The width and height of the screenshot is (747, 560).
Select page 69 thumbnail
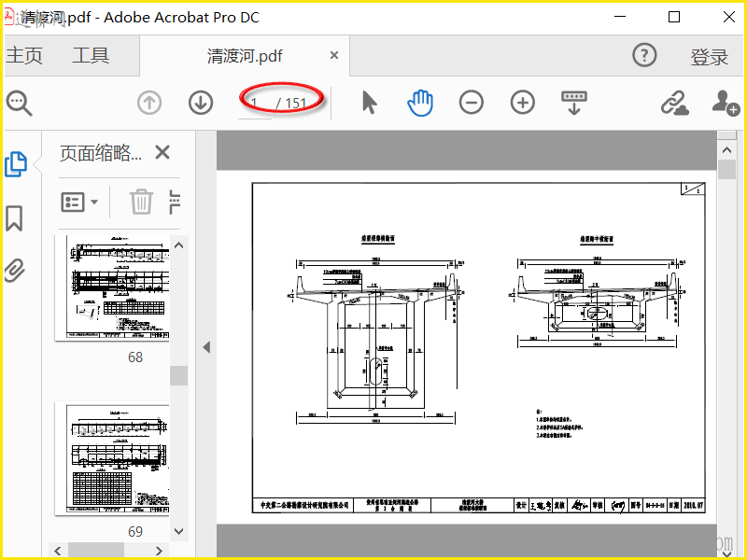(112, 458)
